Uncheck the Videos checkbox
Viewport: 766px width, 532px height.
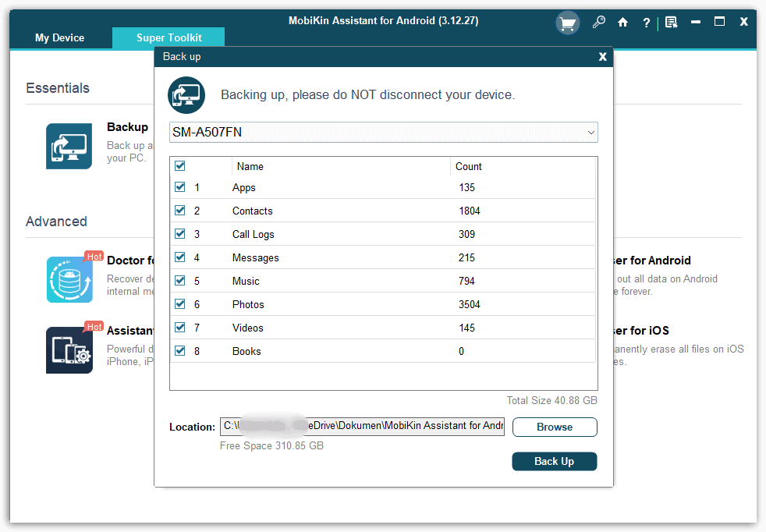click(x=179, y=328)
